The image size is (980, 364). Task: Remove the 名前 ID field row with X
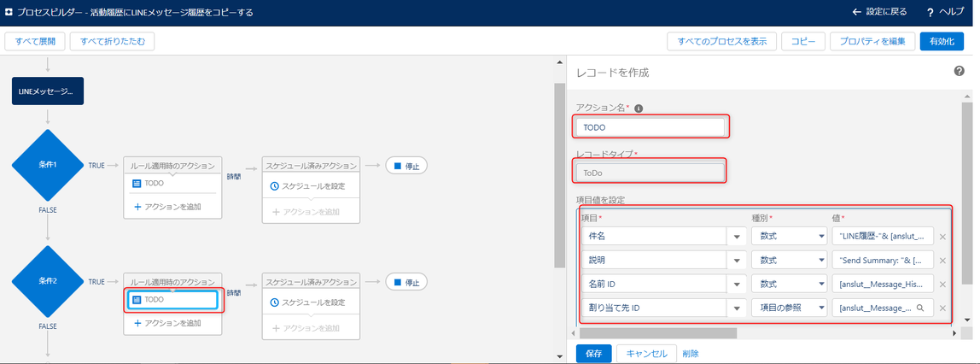pyautogui.click(x=943, y=284)
